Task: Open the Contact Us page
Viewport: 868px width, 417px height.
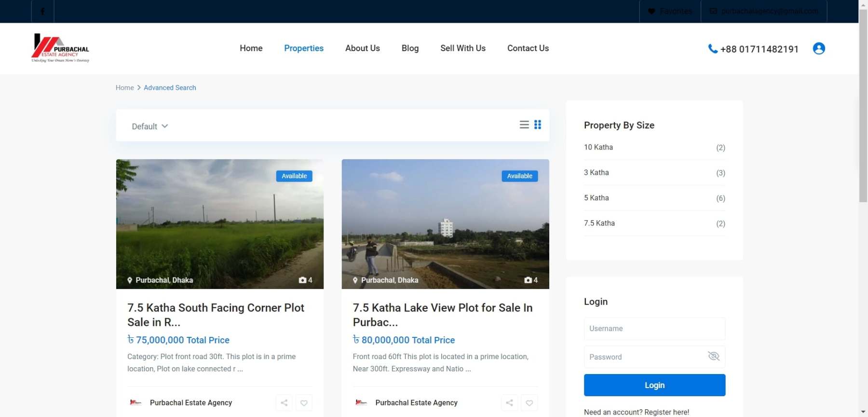Action: (x=528, y=48)
